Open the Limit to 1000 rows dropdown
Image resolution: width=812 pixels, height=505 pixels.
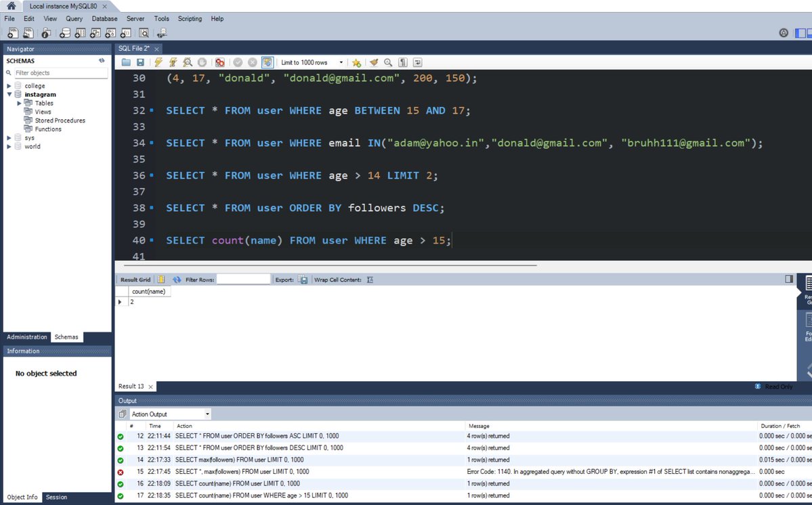point(312,62)
